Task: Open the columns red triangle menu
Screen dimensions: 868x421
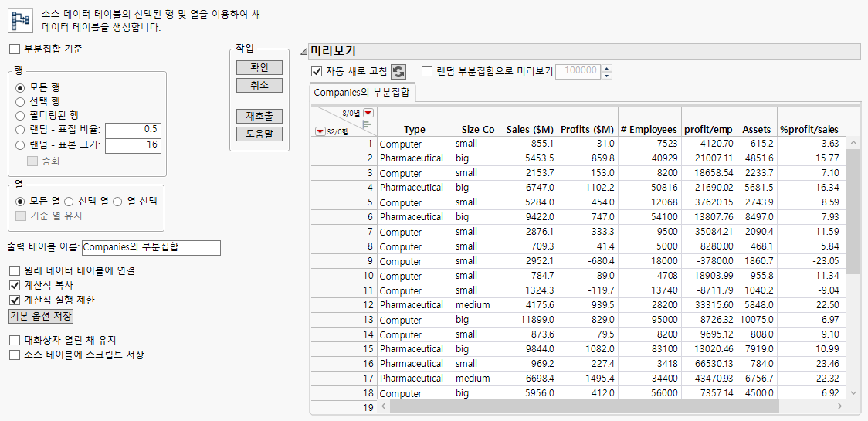Action: click(368, 113)
